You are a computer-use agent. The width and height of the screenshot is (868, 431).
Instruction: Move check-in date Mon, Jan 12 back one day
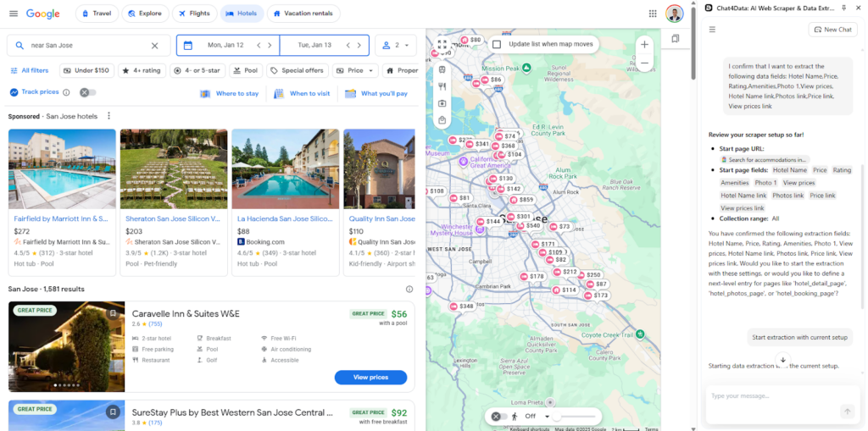(x=259, y=46)
